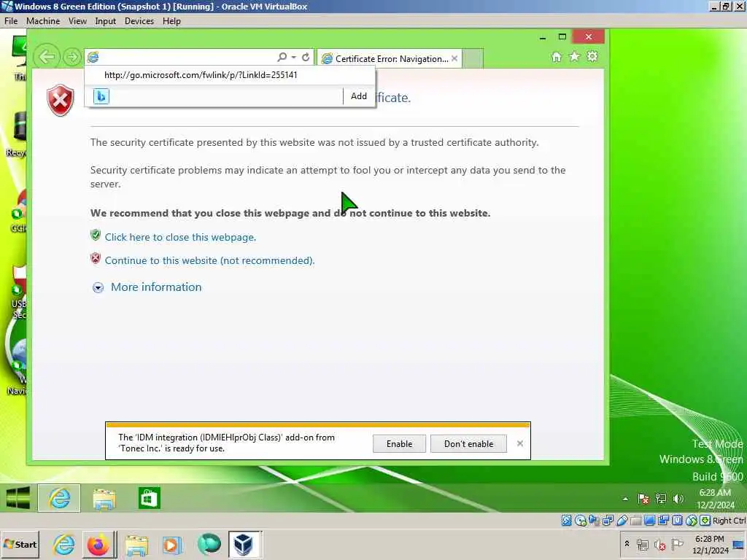Click the Bing search provider icon

101,96
